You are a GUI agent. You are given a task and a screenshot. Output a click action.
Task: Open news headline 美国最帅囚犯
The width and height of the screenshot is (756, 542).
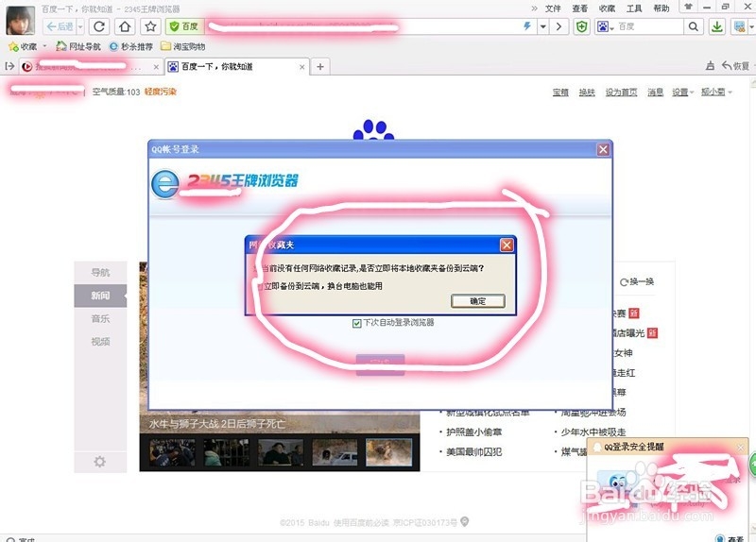(x=474, y=452)
